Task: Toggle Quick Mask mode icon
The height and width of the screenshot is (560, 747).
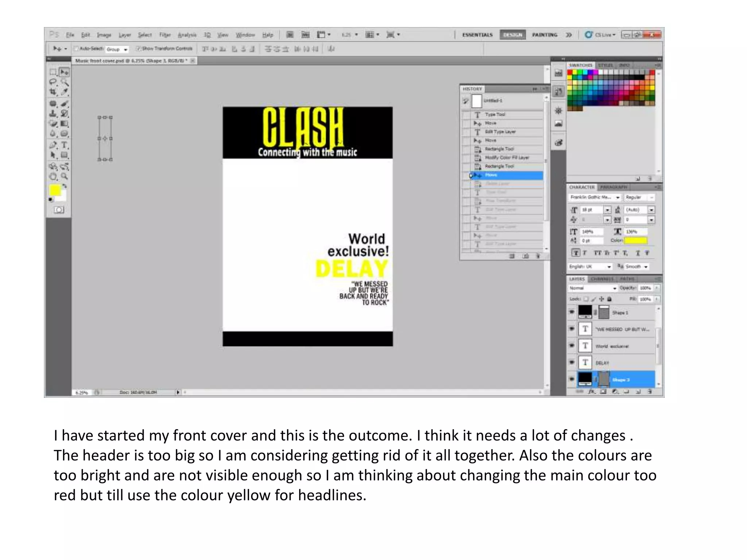Action: (59, 210)
